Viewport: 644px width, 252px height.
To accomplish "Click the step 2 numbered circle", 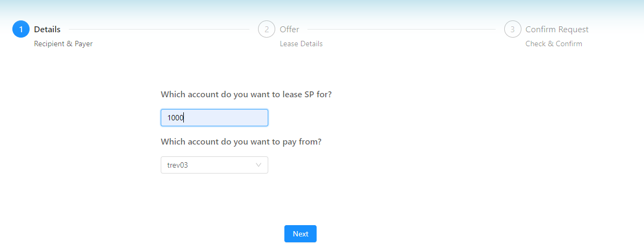I will (267, 30).
